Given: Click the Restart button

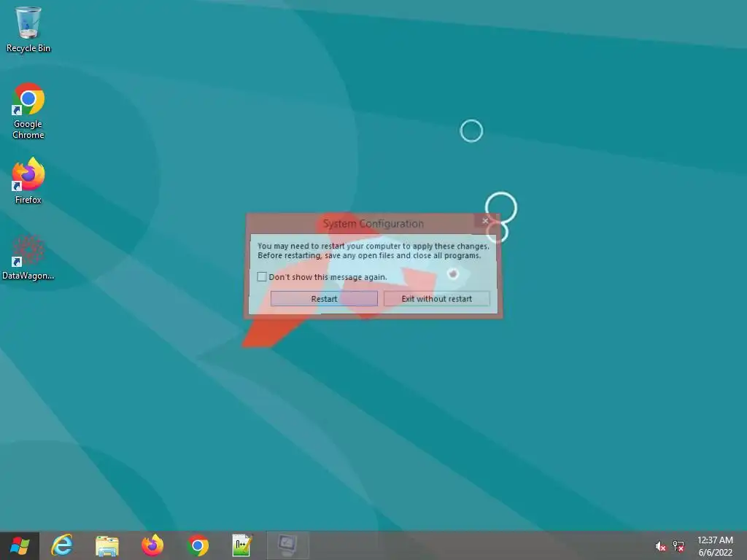Looking at the screenshot, I should coord(324,298).
